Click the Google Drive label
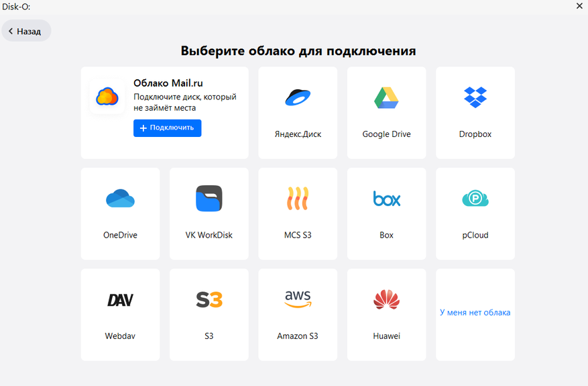 tap(386, 134)
